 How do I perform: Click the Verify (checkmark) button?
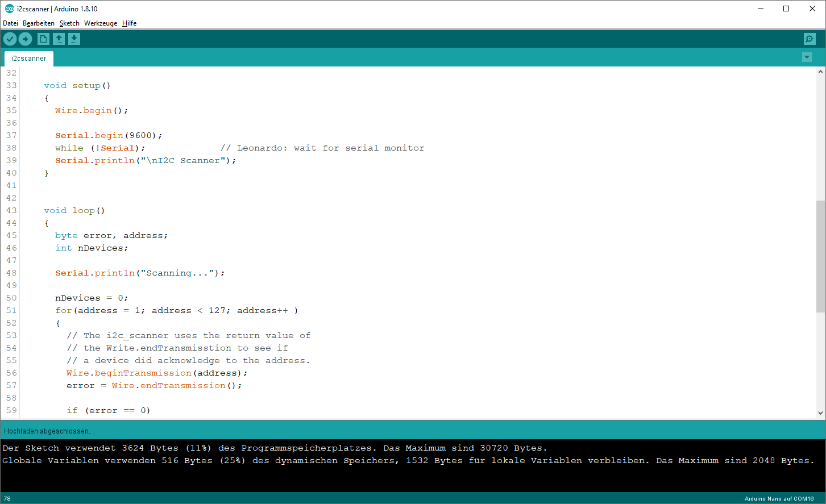point(10,39)
